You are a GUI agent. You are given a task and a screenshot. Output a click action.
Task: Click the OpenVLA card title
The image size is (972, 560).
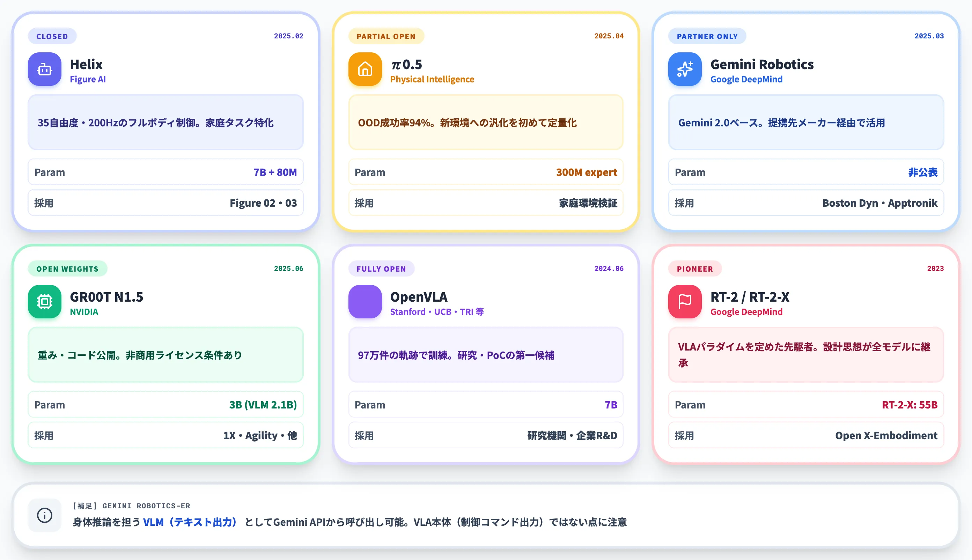pyautogui.click(x=419, y=297)
